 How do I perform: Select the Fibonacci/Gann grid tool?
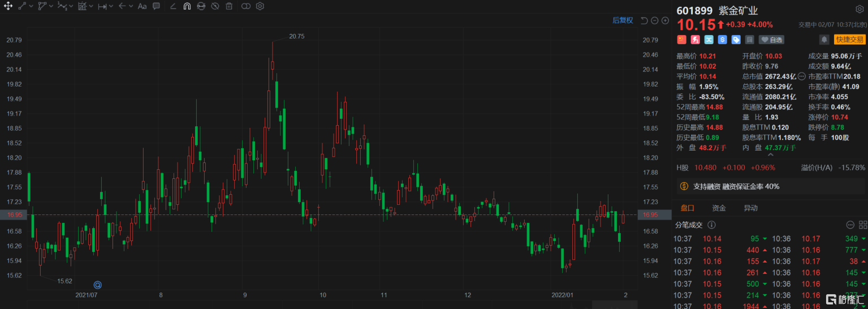[x=83, y=6]
